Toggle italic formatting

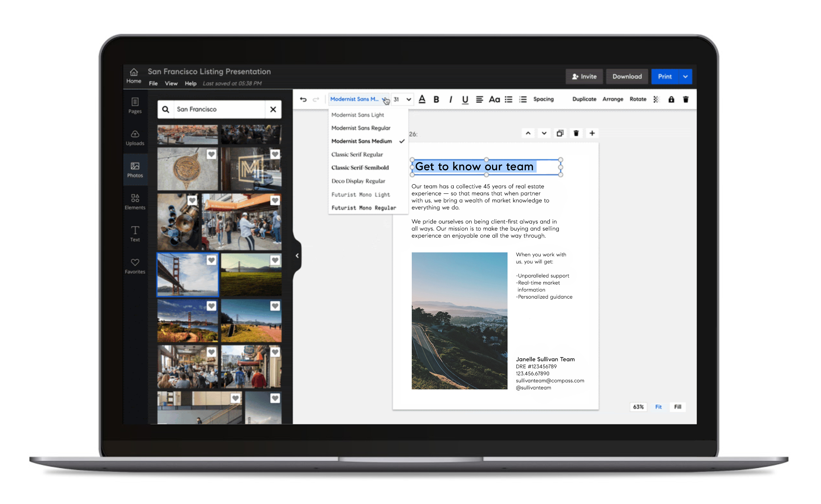pos(451,99)
